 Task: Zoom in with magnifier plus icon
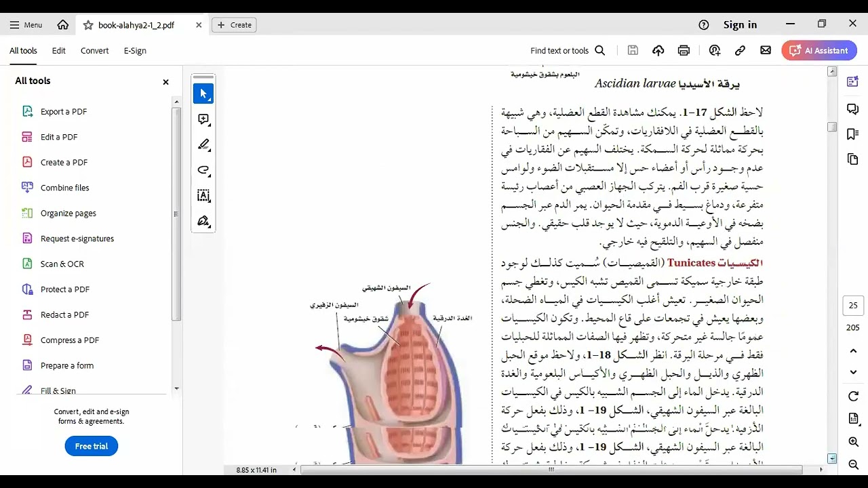pyautogui.click(x=853, y=442)
